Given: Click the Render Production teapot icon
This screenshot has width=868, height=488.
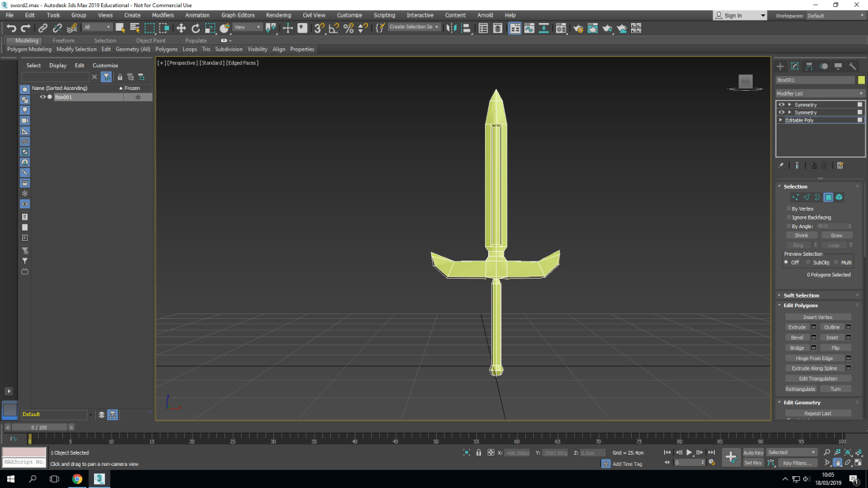Looking at the screenshot, I should coord(607,28).
